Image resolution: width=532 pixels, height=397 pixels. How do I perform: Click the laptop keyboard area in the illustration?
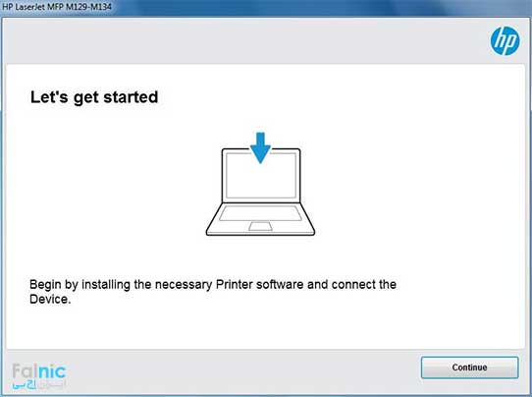[260, 213]
